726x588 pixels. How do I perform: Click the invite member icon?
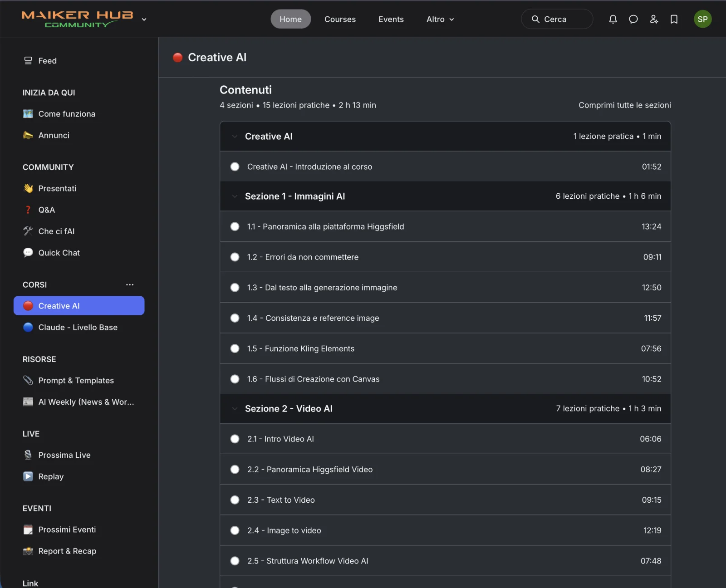pyautogui.click(x=653, y=19)
